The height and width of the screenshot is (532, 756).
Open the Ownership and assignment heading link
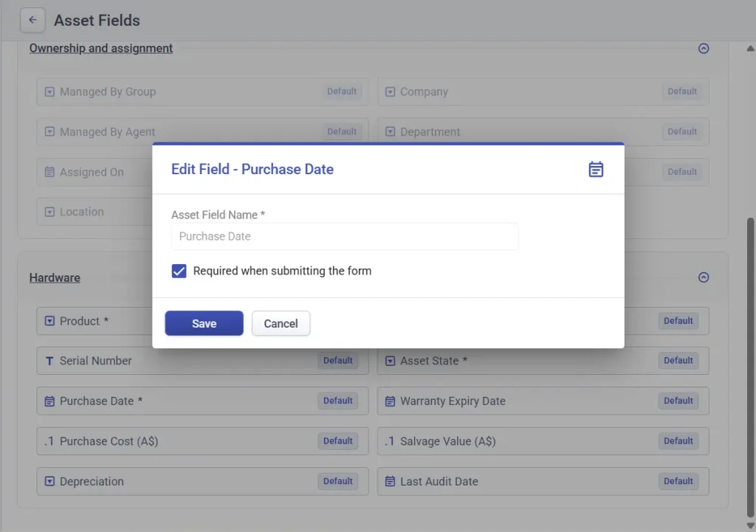pyautogui.click(x=101, y=49)
